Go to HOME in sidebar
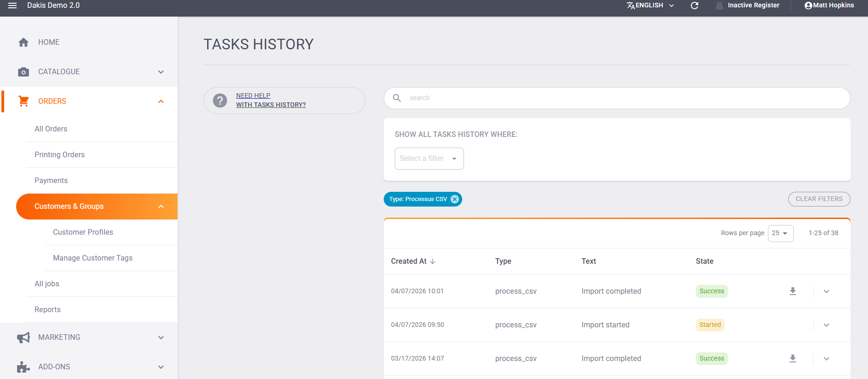868x379 pixels. tap(49, 42)
